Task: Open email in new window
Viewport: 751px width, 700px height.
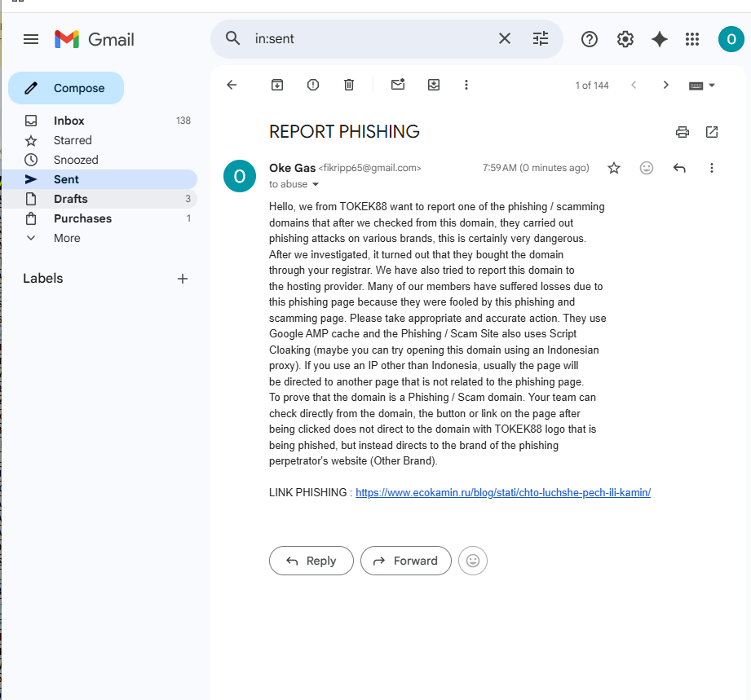Action: 712,132
